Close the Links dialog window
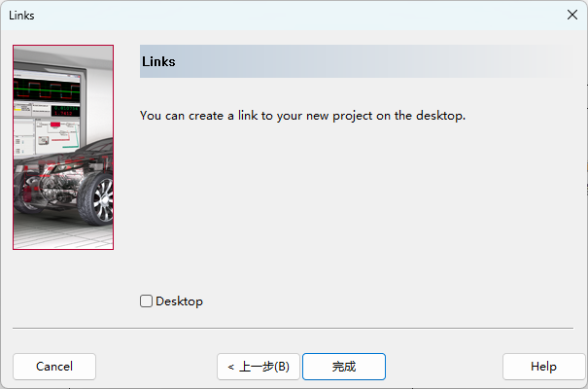Viewport: 588px width, 389px height. click(571, 15)
